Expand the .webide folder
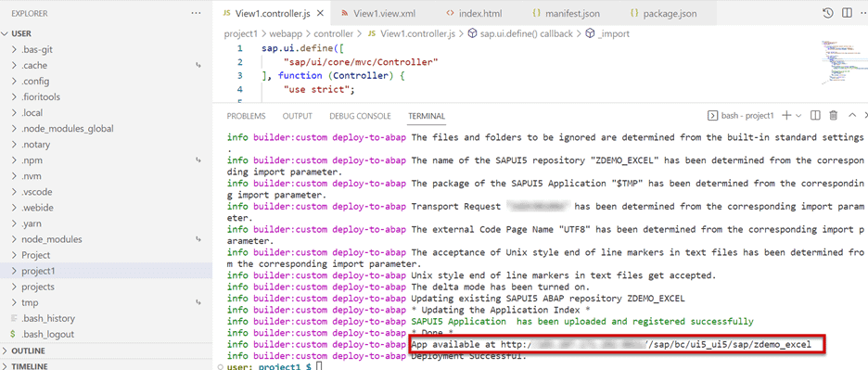 (x=106, y=208)
